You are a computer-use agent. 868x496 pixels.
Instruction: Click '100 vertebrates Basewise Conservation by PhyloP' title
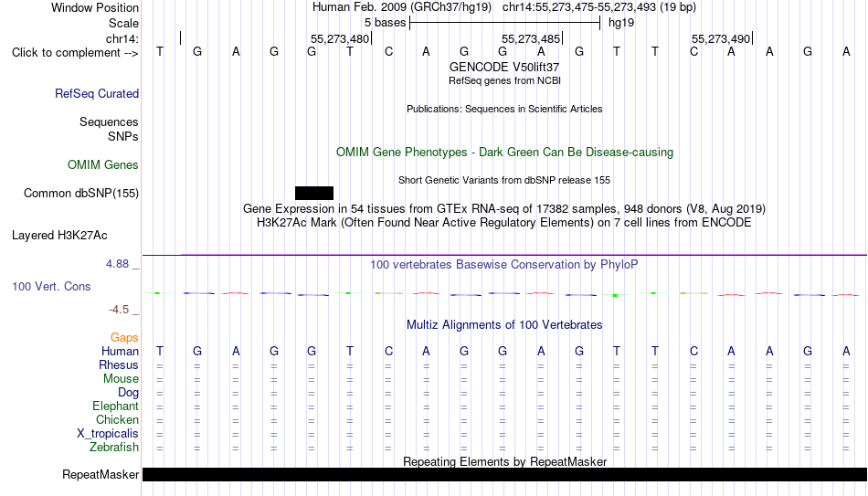tap(504, 265)
